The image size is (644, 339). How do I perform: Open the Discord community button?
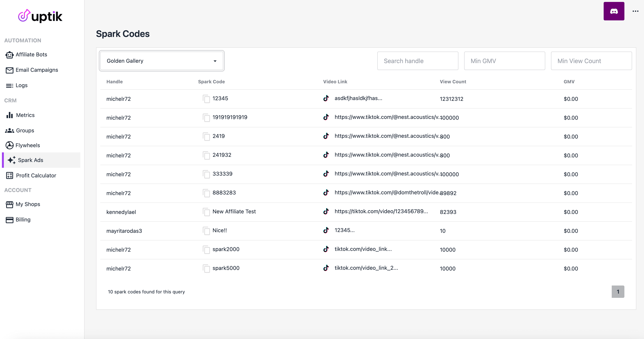tap(614, 11)
